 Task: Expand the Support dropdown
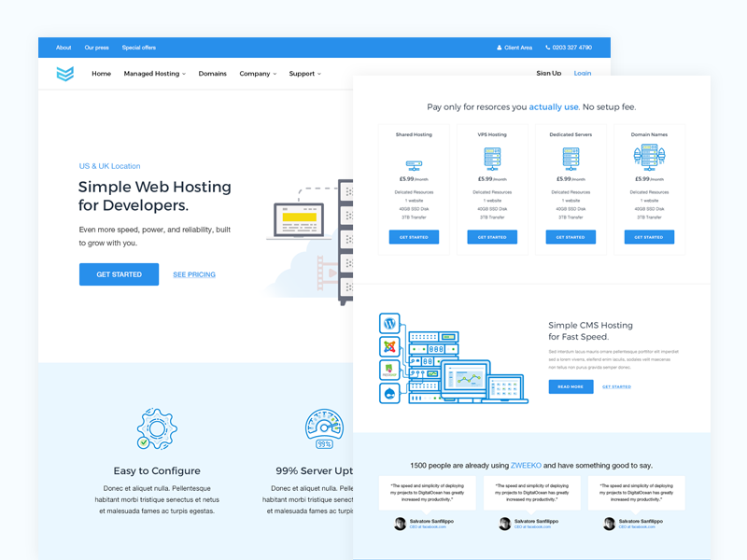coord(304,74)
